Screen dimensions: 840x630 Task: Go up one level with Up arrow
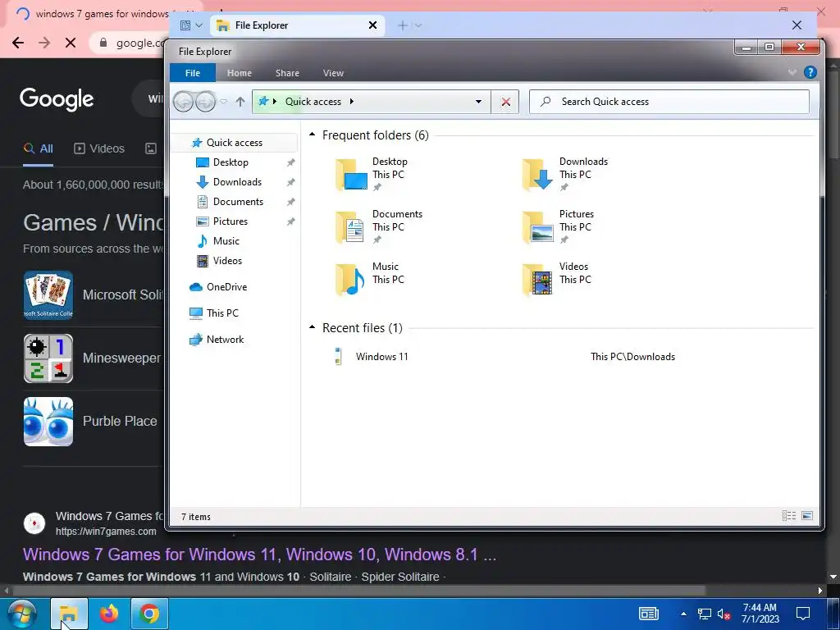click(240, 101)
